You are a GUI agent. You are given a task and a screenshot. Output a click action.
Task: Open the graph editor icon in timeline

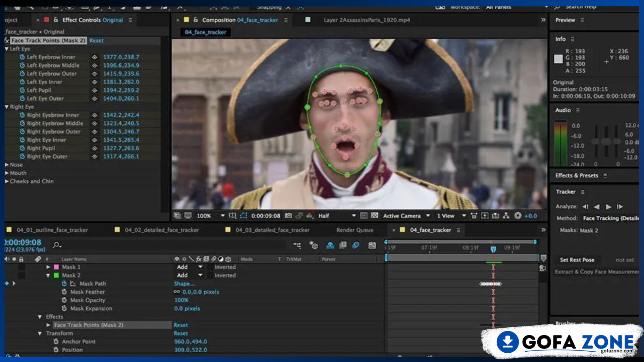372,245
